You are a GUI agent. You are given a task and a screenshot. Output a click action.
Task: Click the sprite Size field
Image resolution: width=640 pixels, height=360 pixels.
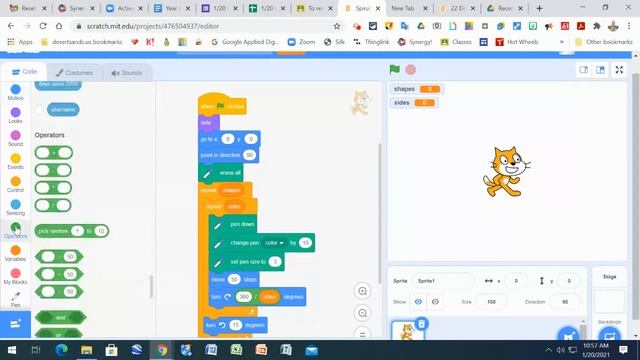(491, 302)
